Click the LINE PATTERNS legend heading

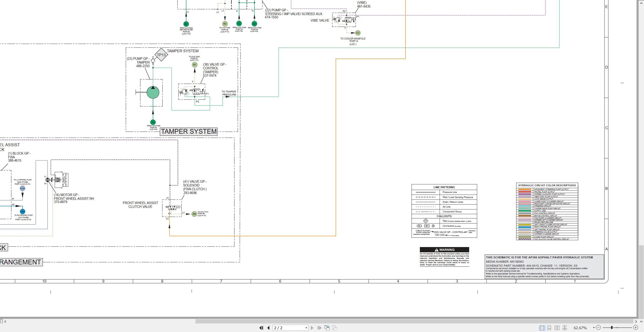point(444,187)
